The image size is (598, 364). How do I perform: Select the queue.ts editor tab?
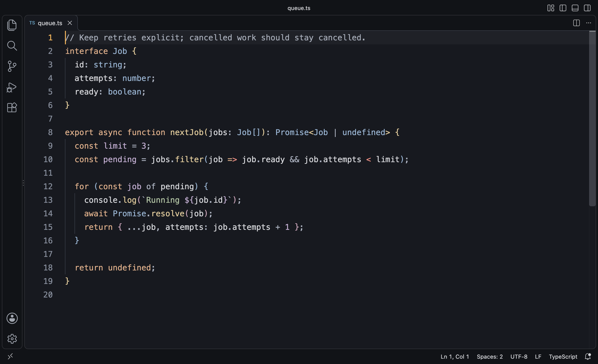(x=51, y=23)
